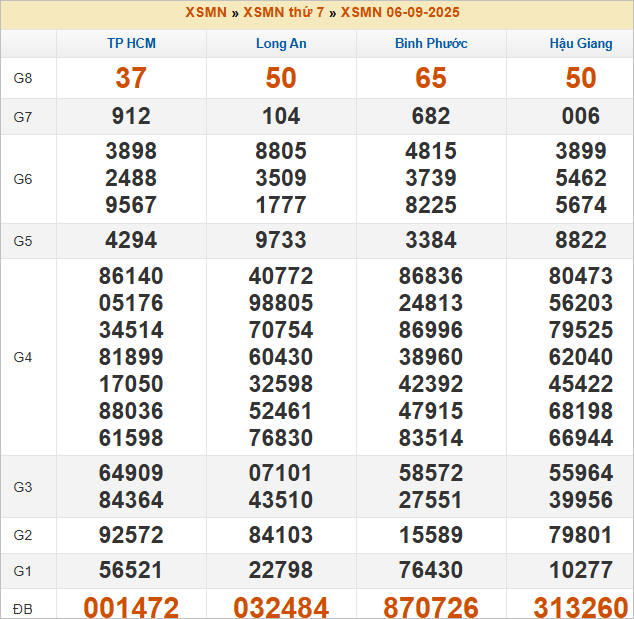
Task: Click the G2 number 84103 under Long An
Action: pos(281,535)
